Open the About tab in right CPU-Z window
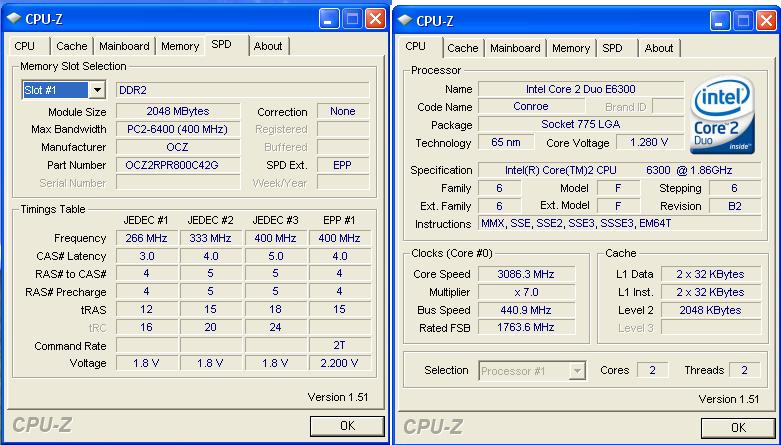The width and height of the screenshot is (781, 445). click(658, 48)
